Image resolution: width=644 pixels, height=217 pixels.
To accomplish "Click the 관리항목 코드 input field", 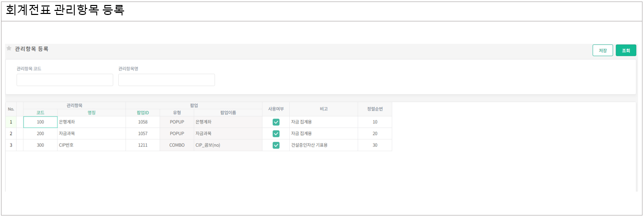I will point(65,80).
